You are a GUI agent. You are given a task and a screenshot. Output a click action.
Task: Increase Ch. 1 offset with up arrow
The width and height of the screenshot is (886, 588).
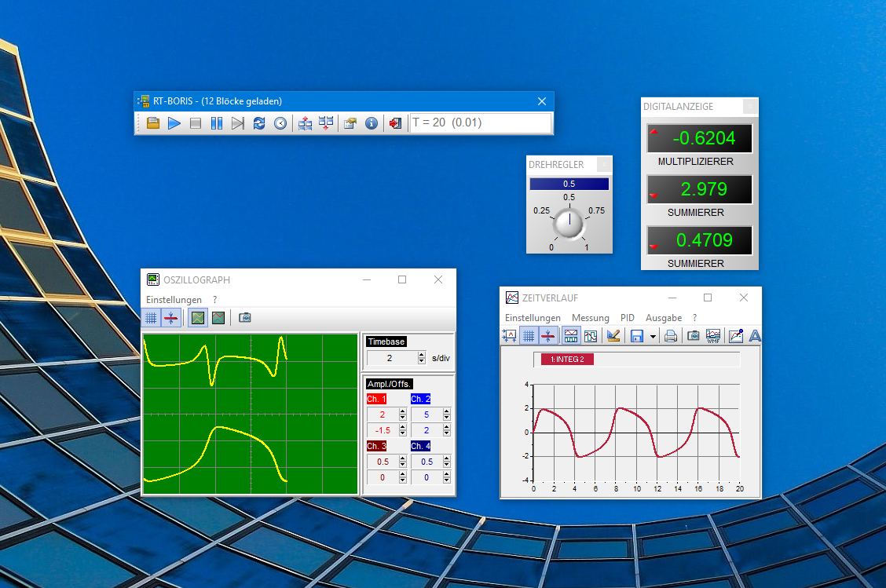402,427
